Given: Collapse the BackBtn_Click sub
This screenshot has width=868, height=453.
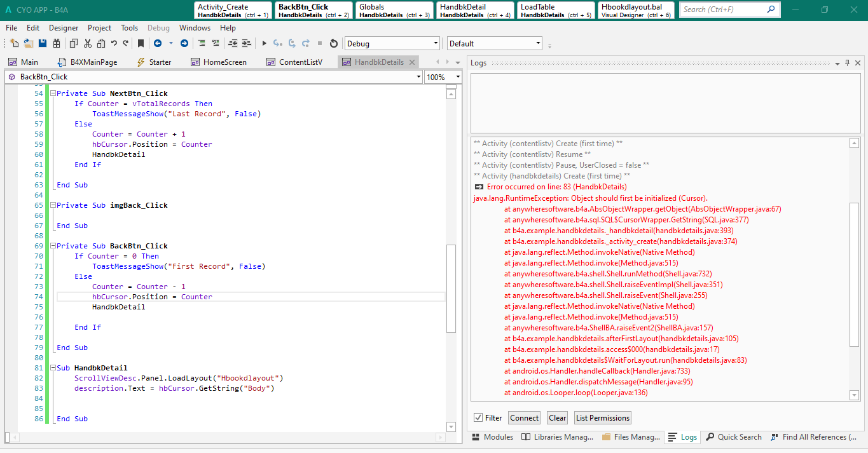Looking at the screenshot, I should tap(53, 246).
